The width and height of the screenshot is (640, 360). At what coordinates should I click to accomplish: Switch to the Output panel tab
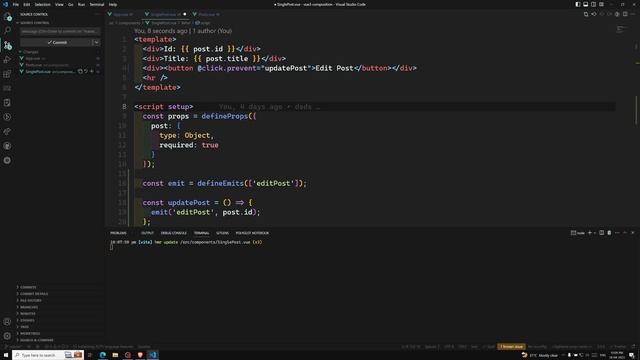pos(147,233)
